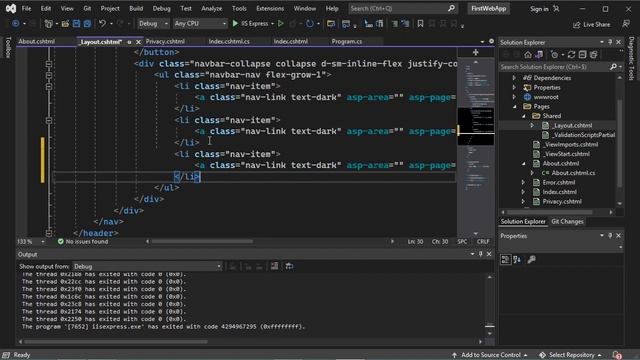Switch to the Index.cshtml.cs editor tab
The image size is (640, 360).
pos(229,41)
